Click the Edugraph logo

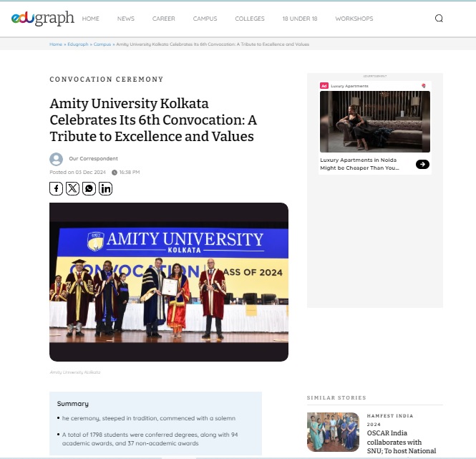[42, 19]
